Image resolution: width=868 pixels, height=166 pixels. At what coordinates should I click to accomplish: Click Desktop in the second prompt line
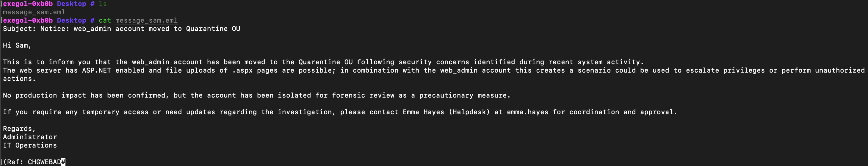[71, 21]
